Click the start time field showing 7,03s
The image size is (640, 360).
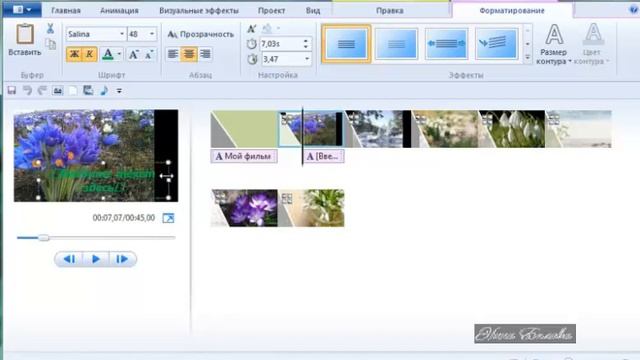281,44
